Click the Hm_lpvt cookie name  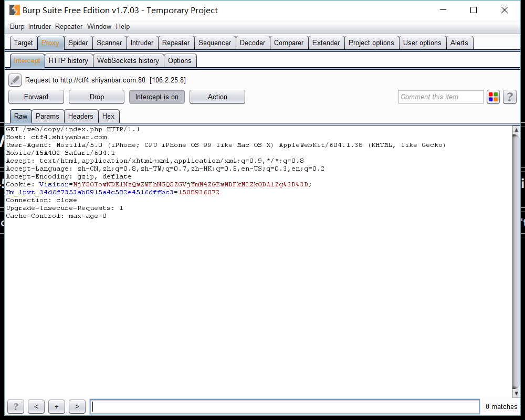click(90, 192)
